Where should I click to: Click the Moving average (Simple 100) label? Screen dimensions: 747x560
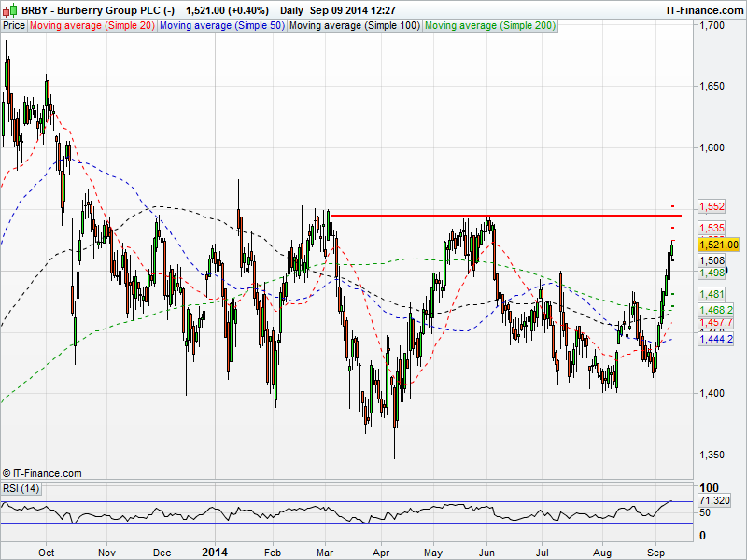(354, 26)
